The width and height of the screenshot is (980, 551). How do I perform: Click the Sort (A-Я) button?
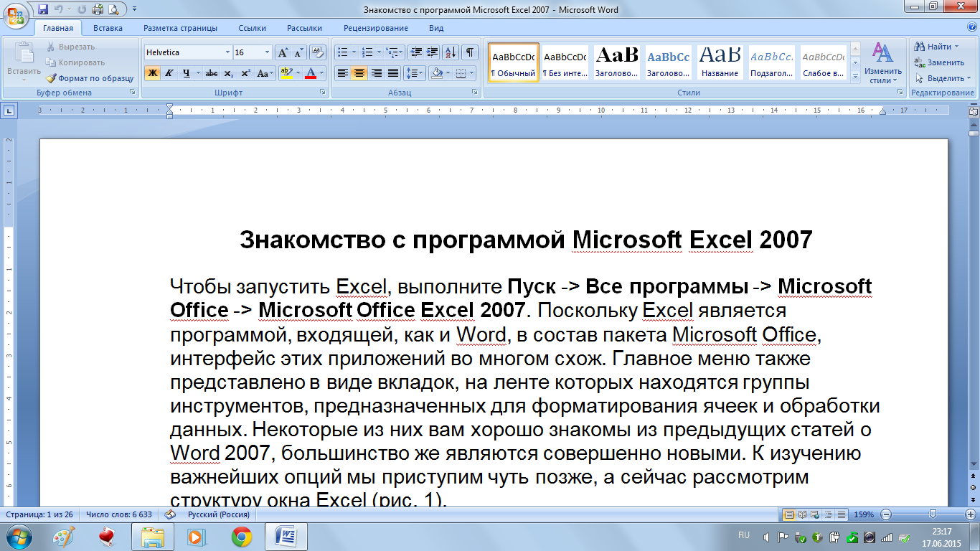pyautogui.click(x=451, y=52)
